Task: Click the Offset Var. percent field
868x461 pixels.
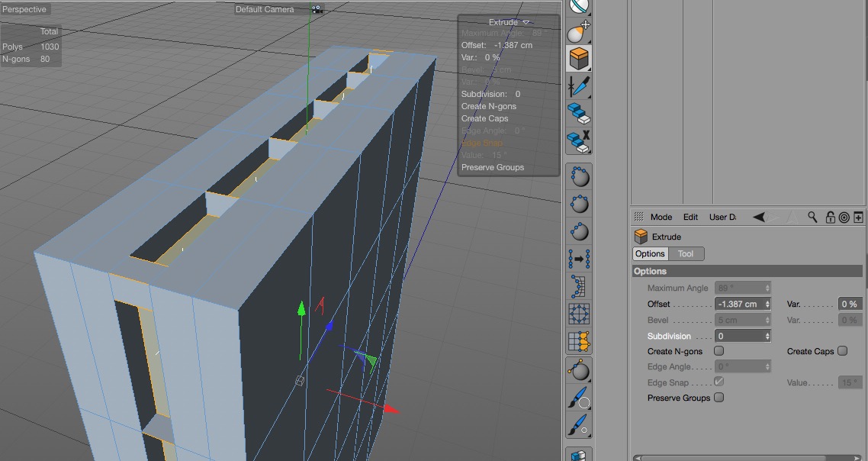Action: pos(850,305)
